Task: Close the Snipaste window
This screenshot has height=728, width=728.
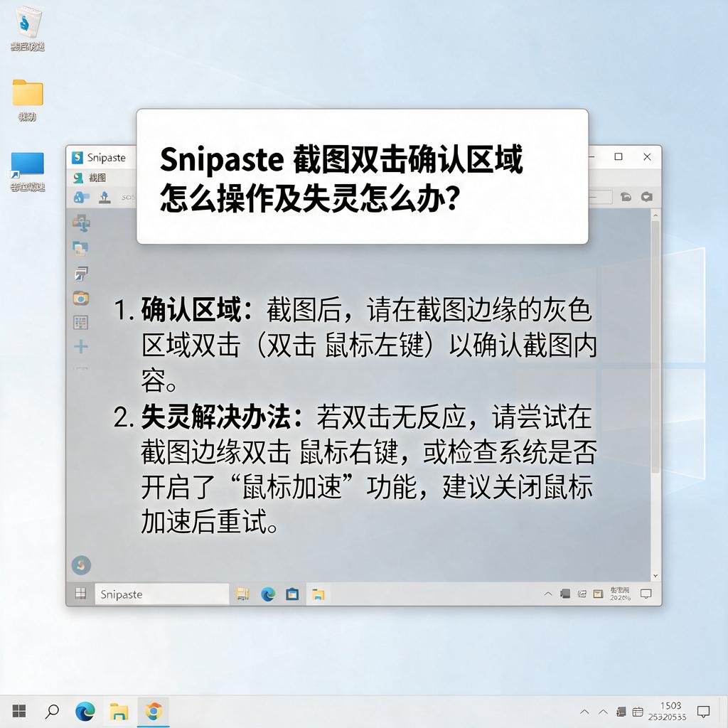Action: click(647, 157)
